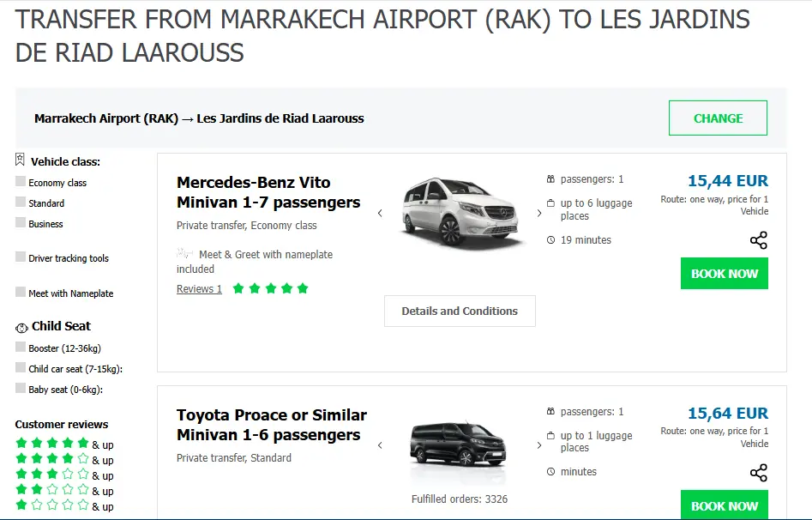Viewport: 812px width, 520px height.
Task: Click the clock icon next to '19 minutes'
Action: tap(549, 239)
